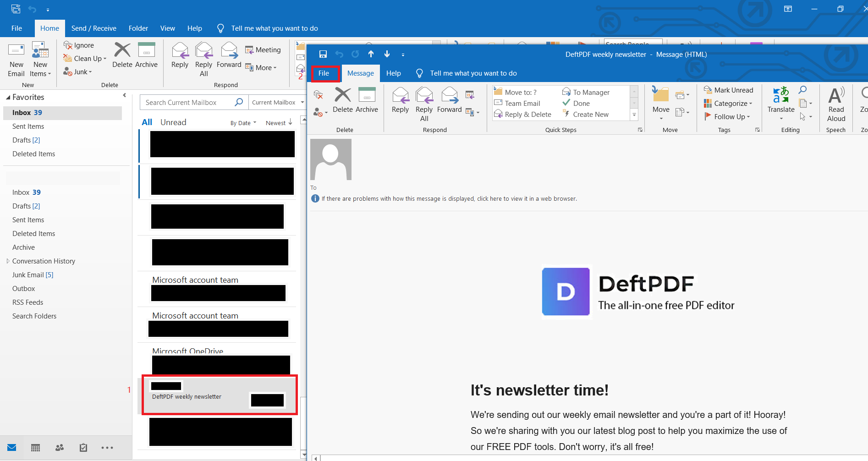
Task: Switch to Calendar view in navigation bar
Action: 35,448
